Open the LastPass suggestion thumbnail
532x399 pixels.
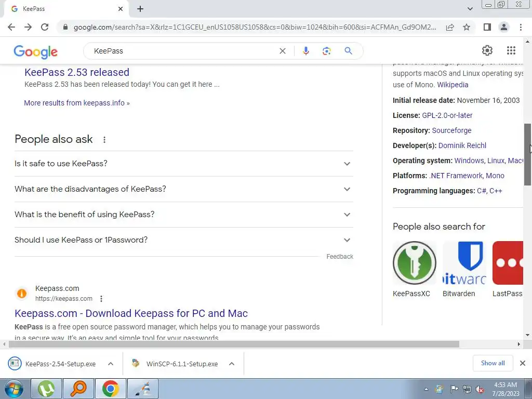pyautogui.click(x=508, y=263)
